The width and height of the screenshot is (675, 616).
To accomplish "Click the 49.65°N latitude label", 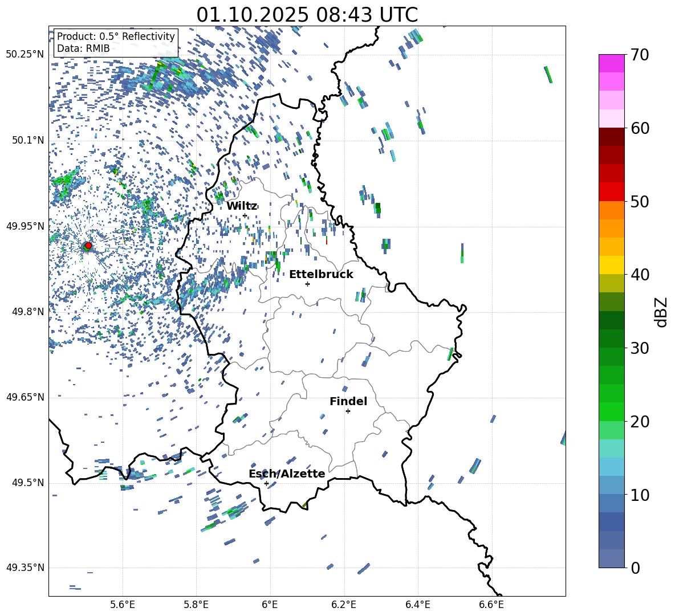I will [x=25, y=397].
